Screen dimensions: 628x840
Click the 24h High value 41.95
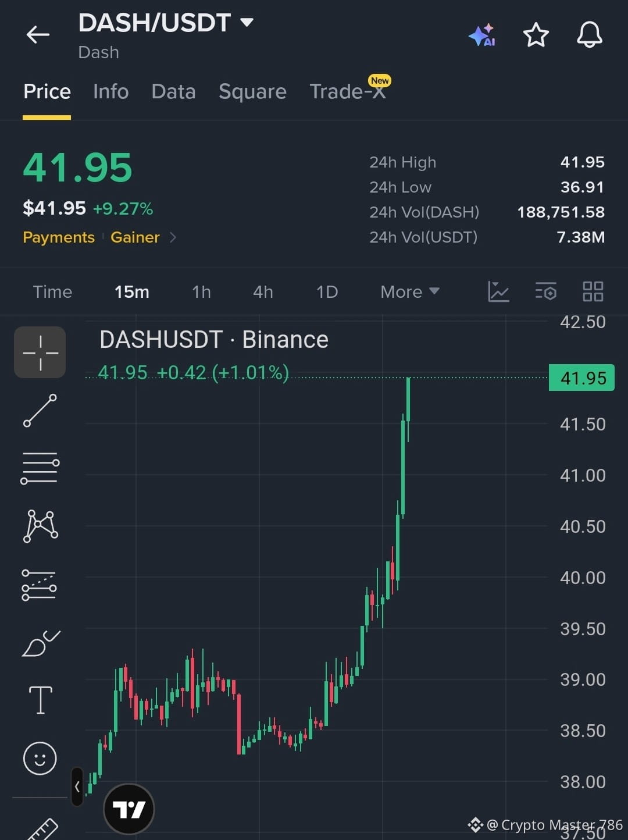[582, 162]
